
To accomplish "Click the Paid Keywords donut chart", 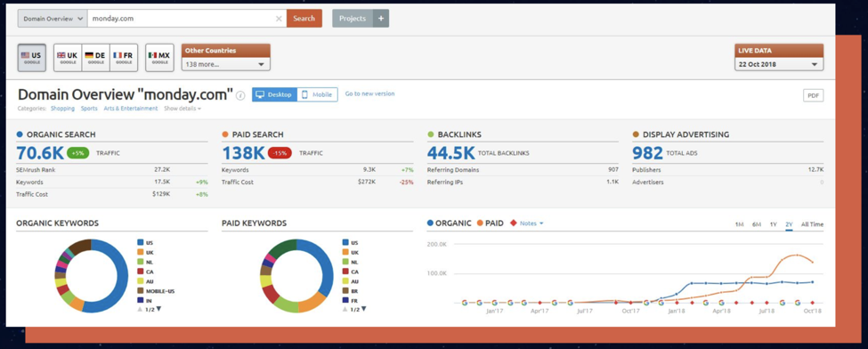I will click(296, 276).
